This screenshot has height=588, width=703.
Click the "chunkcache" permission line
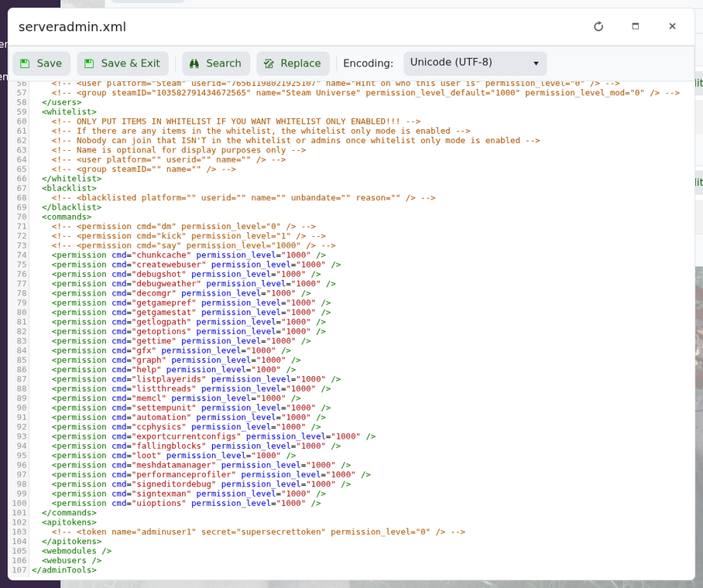click(x=189, y=255)
